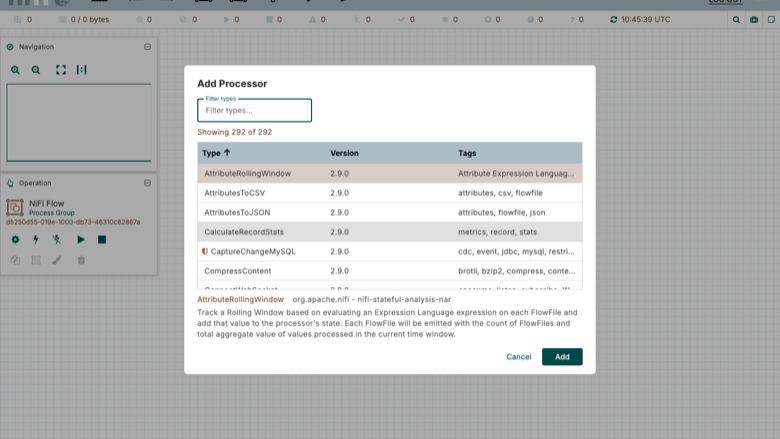Zoom in on the canvas from Navigation
Screen dimensions: 780x439
[15, 70]
